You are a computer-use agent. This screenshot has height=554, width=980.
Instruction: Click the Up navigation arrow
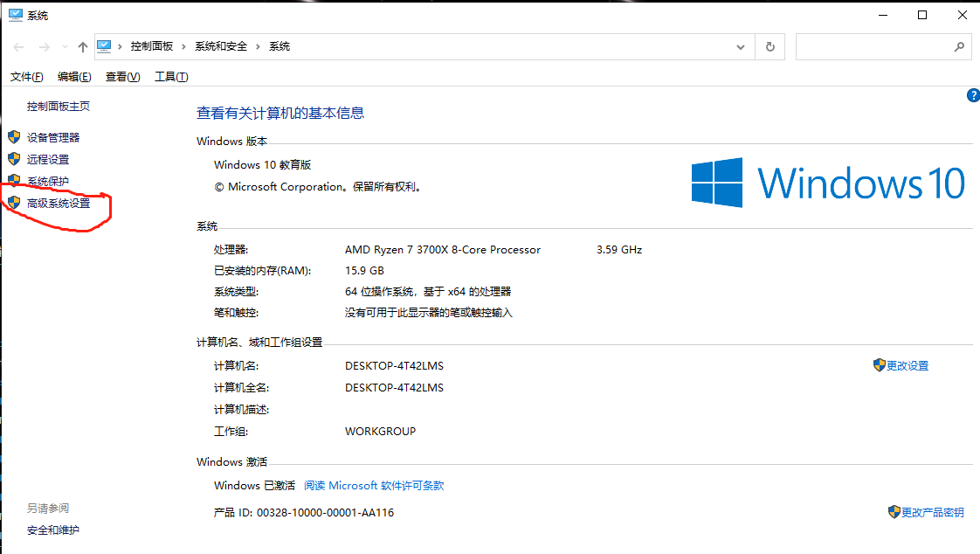click(83, 46)
